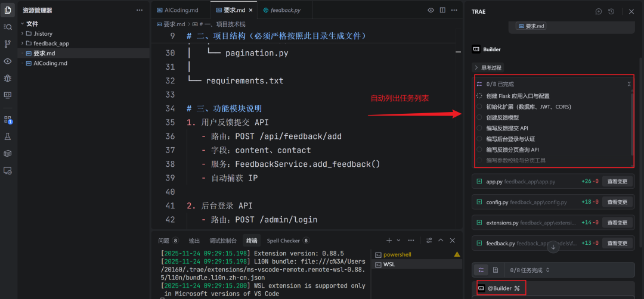Close the 要求.md editor tab

250,10
